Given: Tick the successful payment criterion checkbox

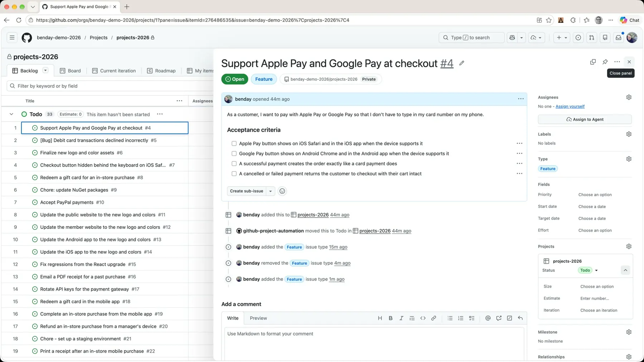Looking at the screenshot, I should click(x=234, y=163).
